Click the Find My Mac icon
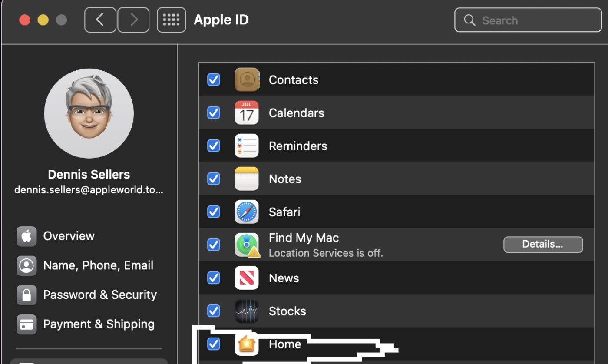Viewport: 608px width, 364px height. pyautogui.click(x=247, y=245)
